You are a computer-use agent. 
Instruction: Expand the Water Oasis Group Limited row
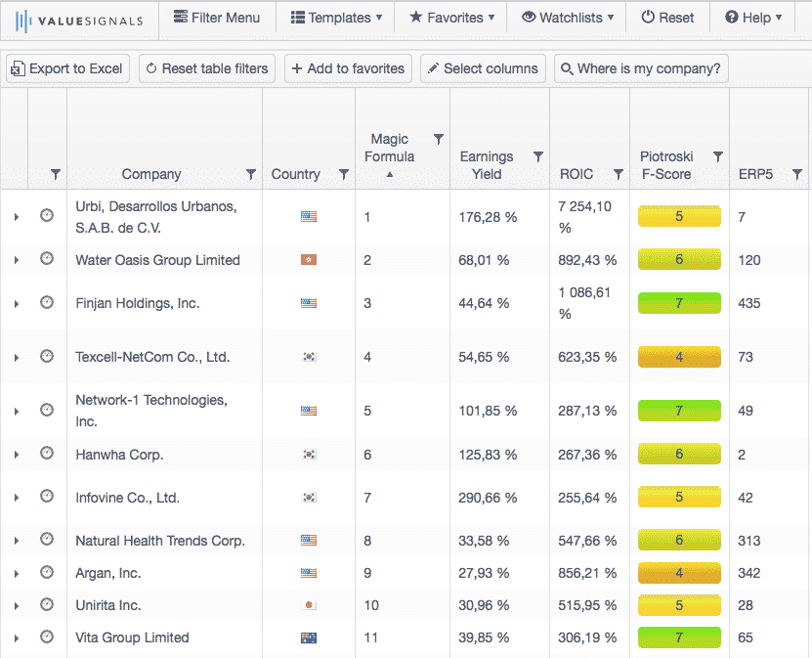pyautogui.click(x=16, y=260)
